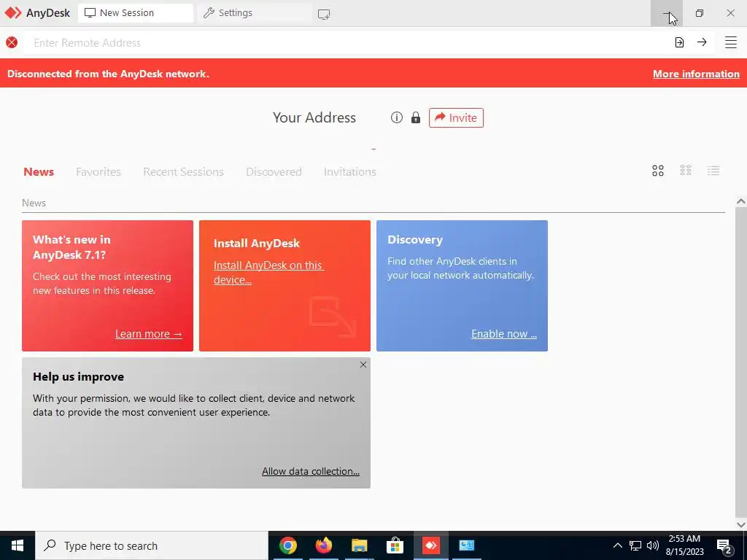Click the volume speaker icon

653,545
